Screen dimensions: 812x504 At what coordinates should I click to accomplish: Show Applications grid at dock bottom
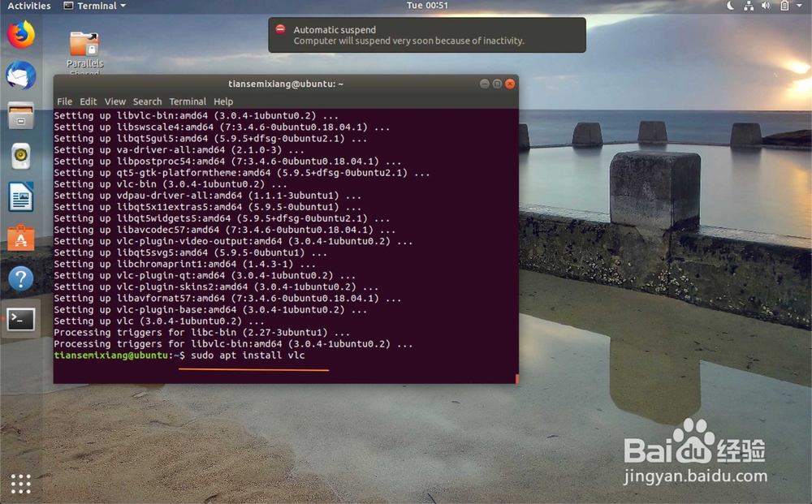pos(21,484)
